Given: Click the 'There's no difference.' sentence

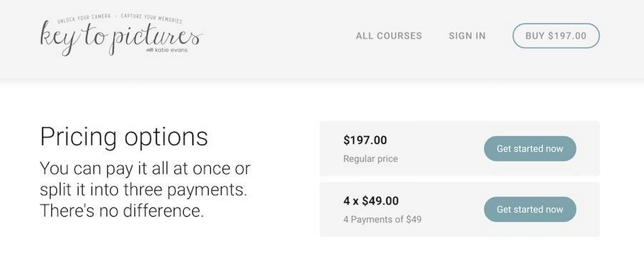Looking at the screenshot, I should pyautogui.click(x=122, y=210).
